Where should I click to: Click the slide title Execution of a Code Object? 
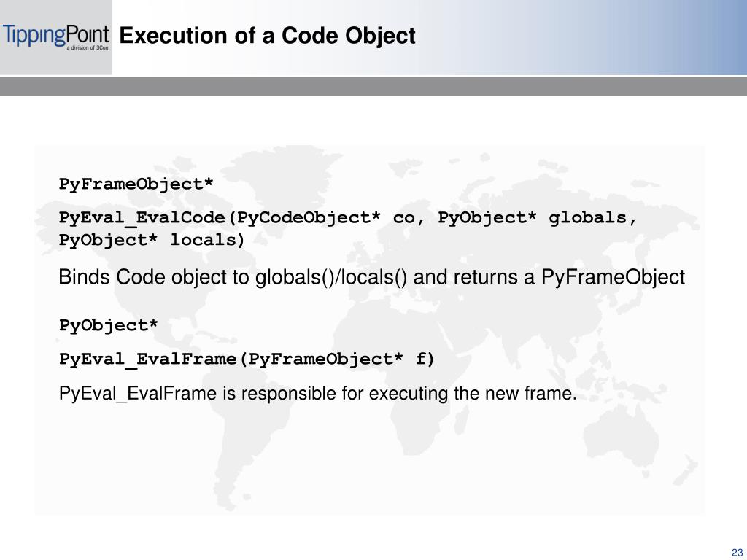tap(267, 36)
